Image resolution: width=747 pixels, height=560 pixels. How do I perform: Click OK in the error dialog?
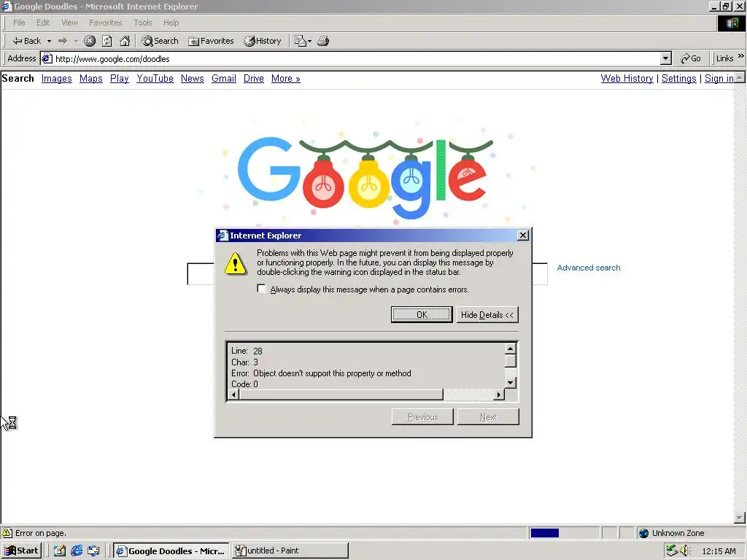pos(422,315)
